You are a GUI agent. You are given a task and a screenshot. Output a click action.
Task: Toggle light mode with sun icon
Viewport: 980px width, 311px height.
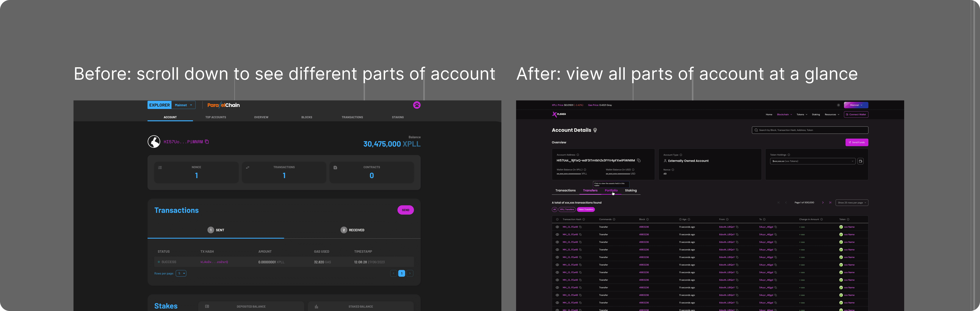839,105
